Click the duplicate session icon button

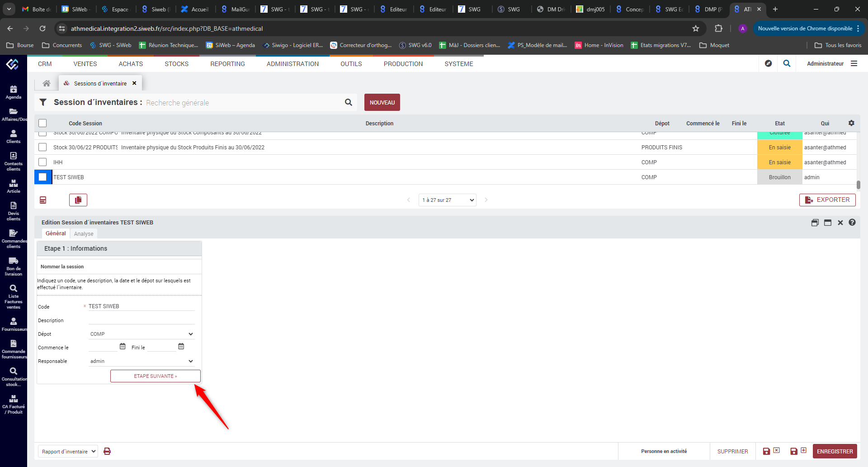(78, 200)
